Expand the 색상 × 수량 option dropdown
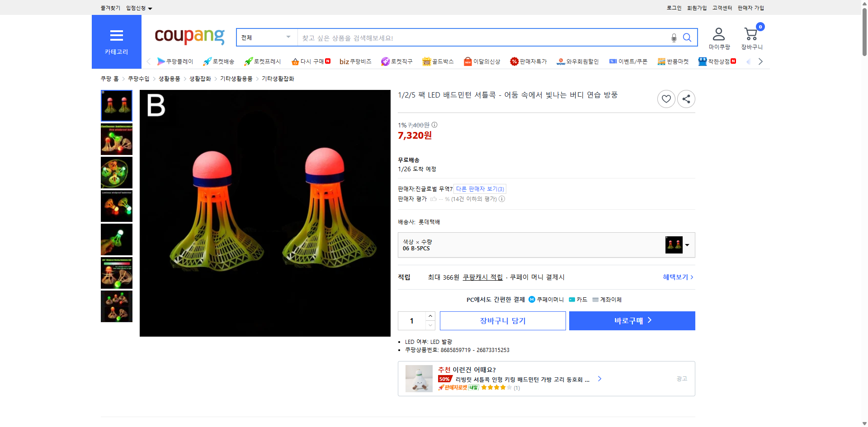 tap(687, 245)
